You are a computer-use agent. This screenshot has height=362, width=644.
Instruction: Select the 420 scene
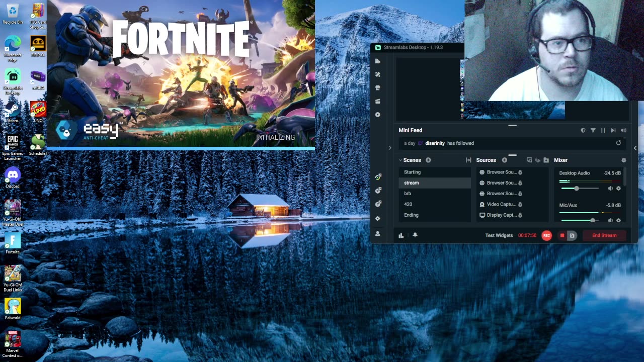click(x=435, y=204)
